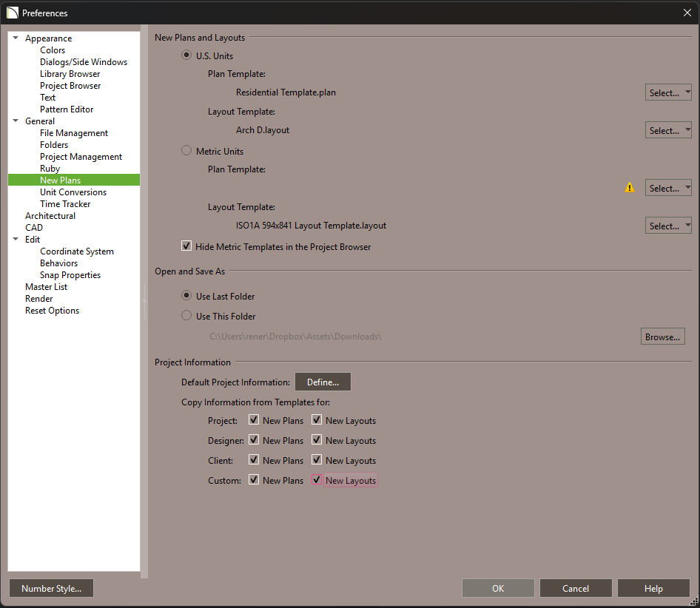Select Folders in the preferences tree
700x608 pixels.
(x=54, y=145)
